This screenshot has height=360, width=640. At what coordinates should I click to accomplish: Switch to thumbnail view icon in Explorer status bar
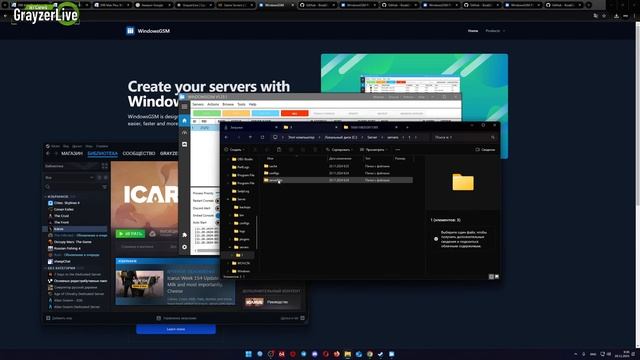[497, 277]
